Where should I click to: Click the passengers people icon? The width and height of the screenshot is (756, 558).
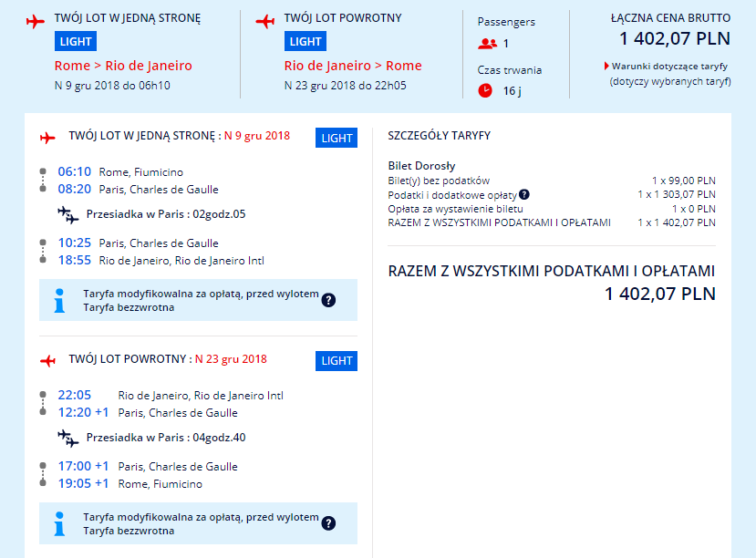487,44
